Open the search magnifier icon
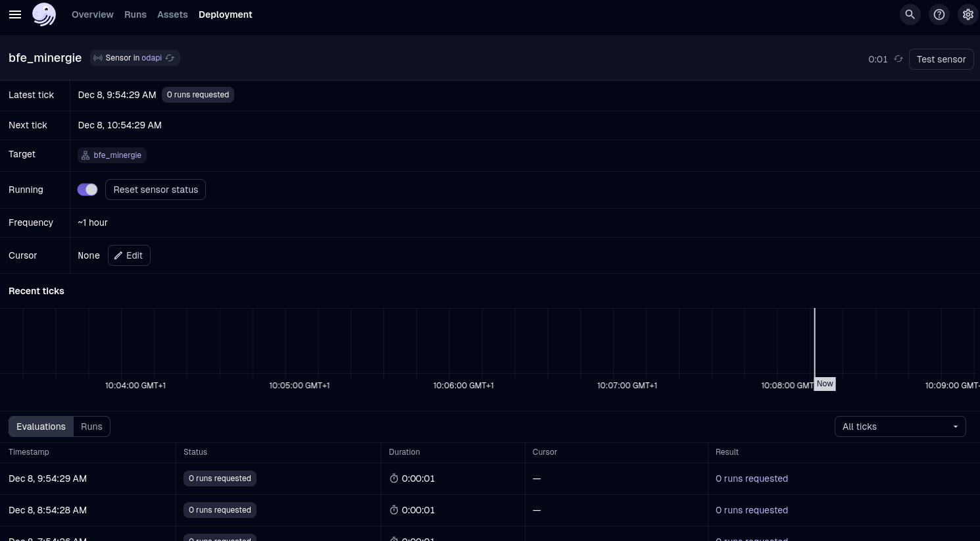The width and height of the screenshot is (980, 541). tap(910, 14)
